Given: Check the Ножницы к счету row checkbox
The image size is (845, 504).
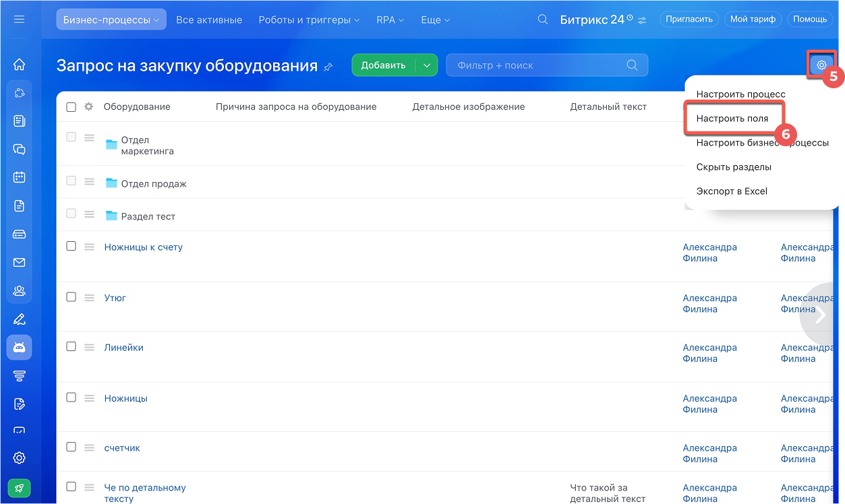Looking at the screenshot, I should [x=71, y=246].
